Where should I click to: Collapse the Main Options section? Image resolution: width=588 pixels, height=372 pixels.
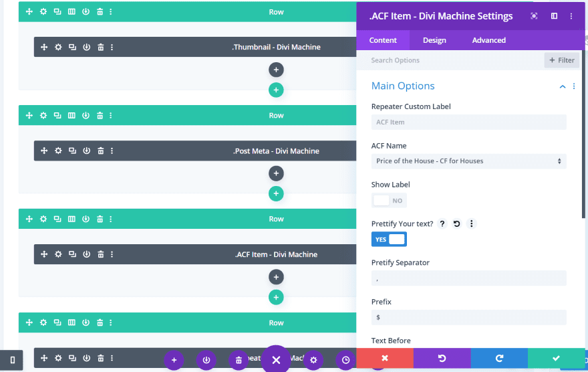[x=563, y=86]
